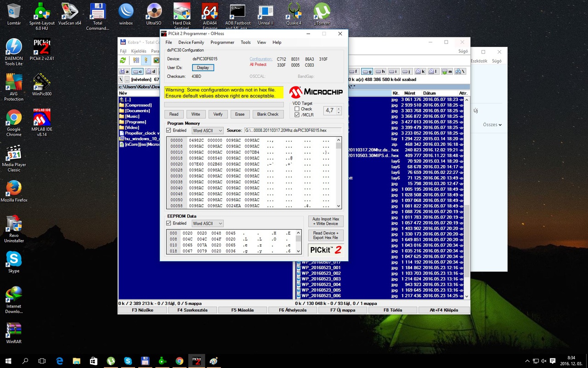This screenshot has width=588, height=368.
Task: Click the refresh icon in Total Commander toolbar
Action: click(x=123, y=60)
